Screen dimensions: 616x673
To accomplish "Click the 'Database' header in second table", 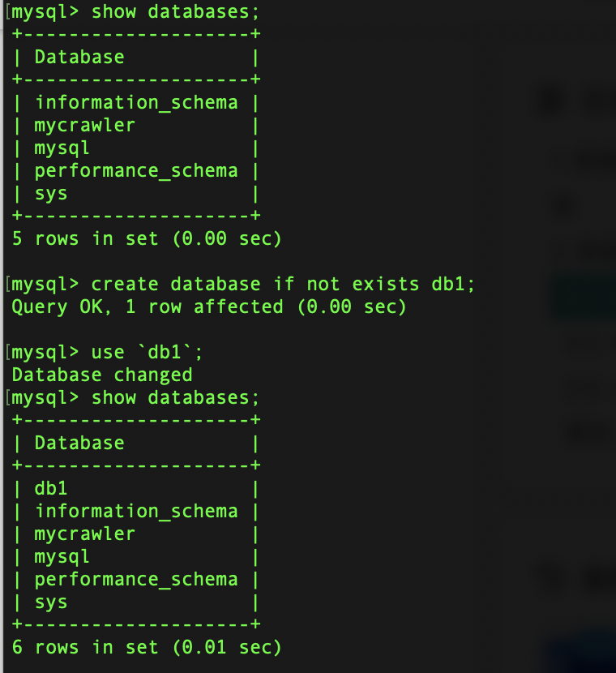I will [79, 443].
